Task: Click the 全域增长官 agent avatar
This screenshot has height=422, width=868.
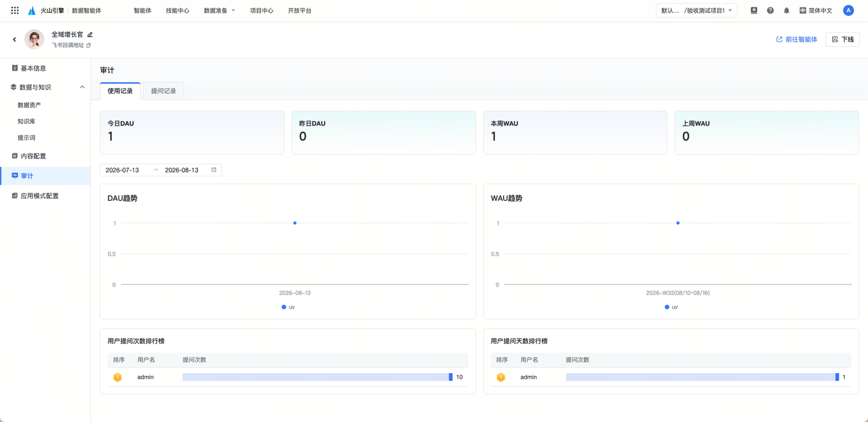Action: pyautogui.click(x=35, y=39)
